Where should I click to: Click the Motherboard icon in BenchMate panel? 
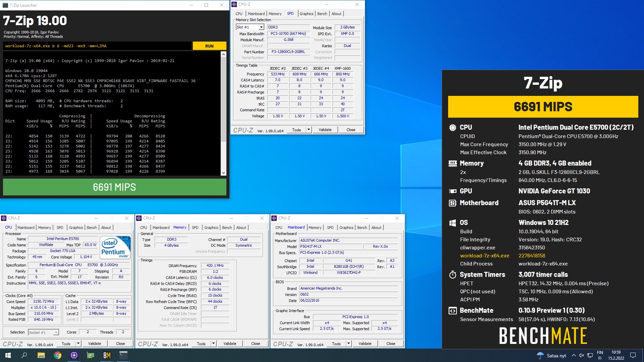click(452, 203)
